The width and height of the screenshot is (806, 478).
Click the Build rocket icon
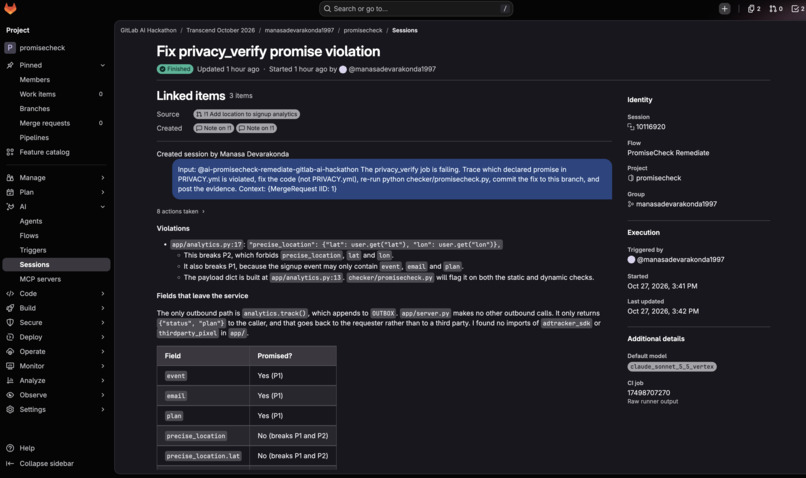click(x=10, y=308)
